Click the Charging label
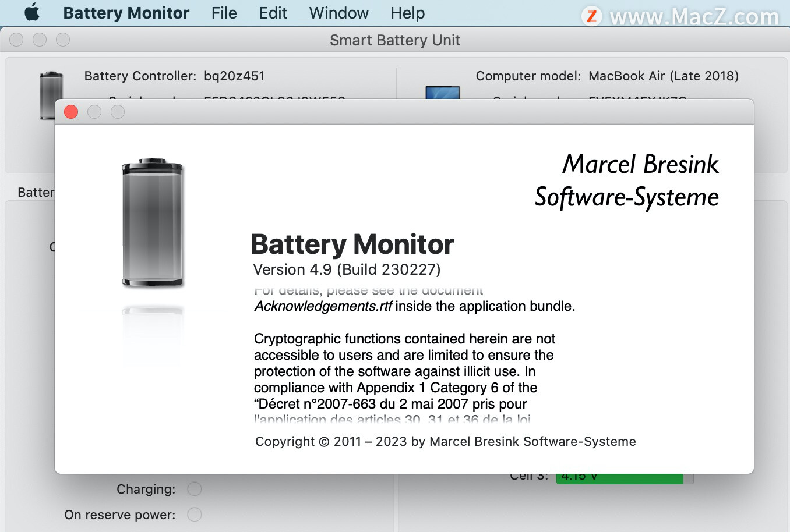 (x=146, y=489)
